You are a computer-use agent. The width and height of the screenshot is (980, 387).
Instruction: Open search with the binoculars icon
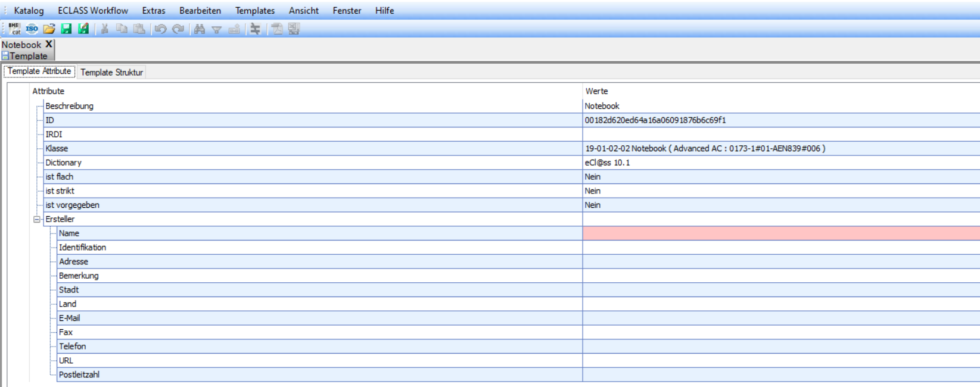(x=200, y=29)
